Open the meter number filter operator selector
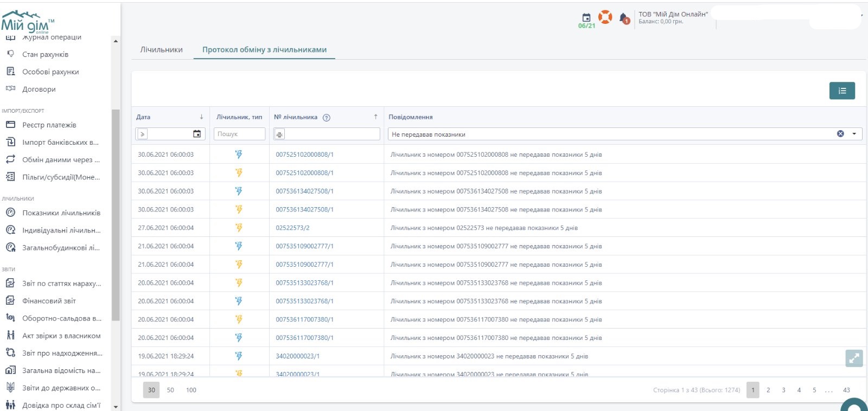Screen dimensions: 868x411 (279, 134)
